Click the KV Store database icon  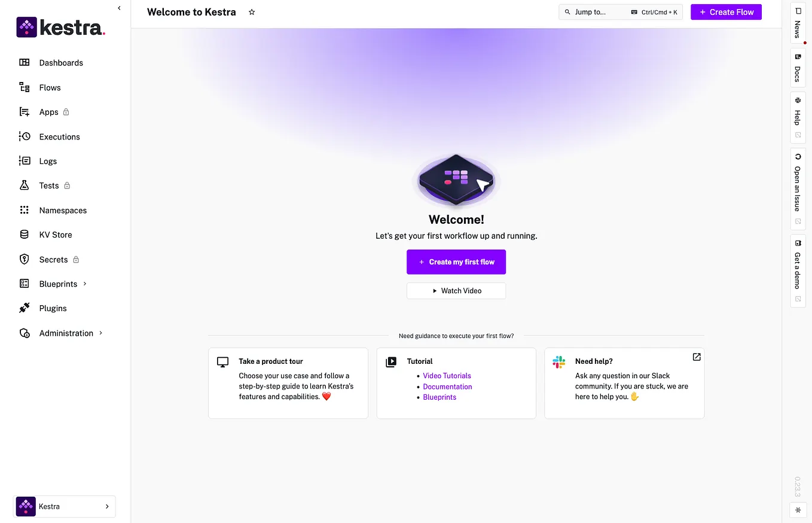click(x=25, y=235)
